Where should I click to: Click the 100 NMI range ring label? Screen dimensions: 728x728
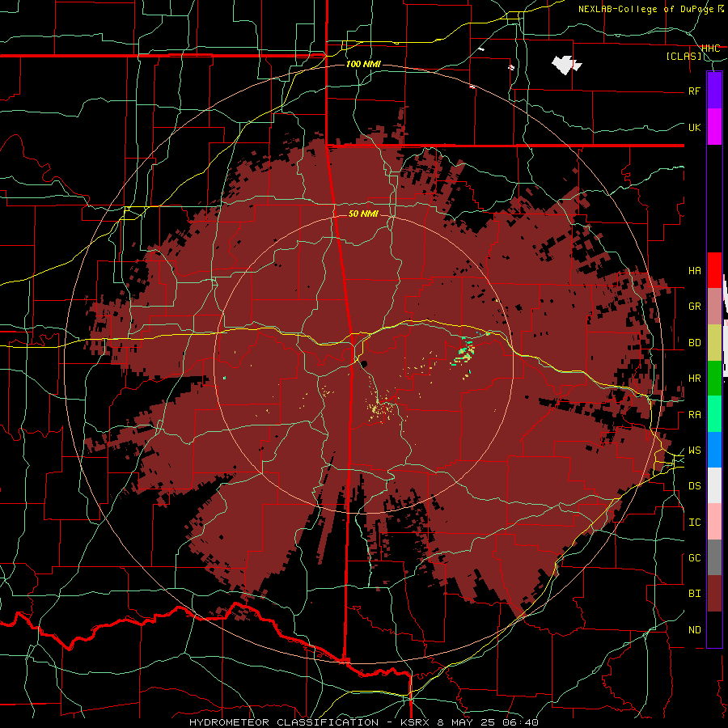point(363,64)
